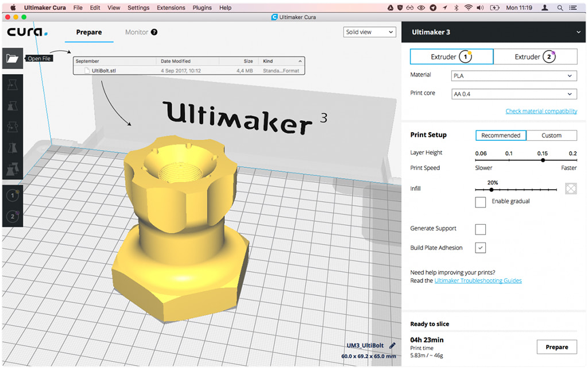This screenshot has width=588, height=369.
Task: Open the Check material compatibility link
Action: [541, 111]
